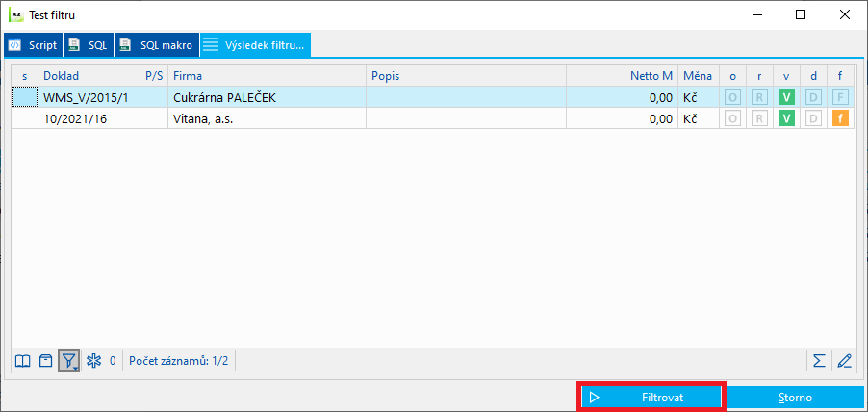
Task: Click the pencil edit icon
Action: tap(844, 361)
